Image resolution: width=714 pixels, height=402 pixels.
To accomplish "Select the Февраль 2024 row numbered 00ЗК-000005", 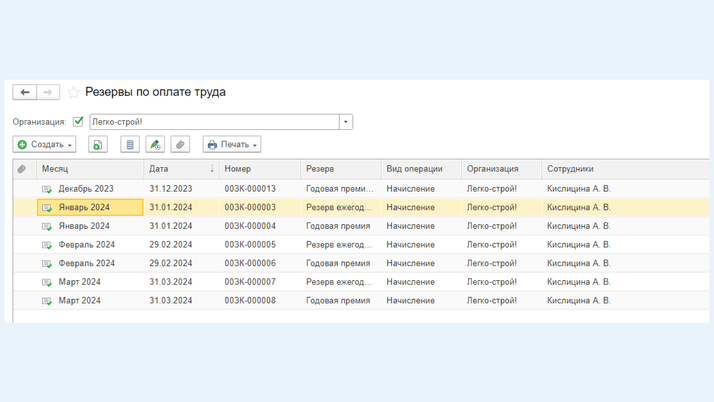I will pos(250,244).
